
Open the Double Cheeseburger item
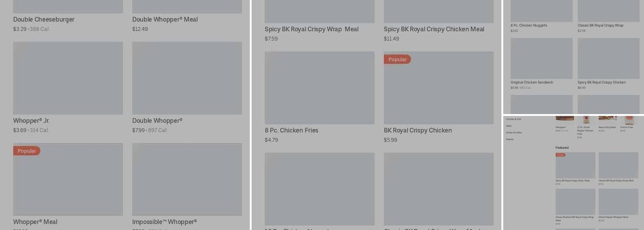[x=44, y=19]
